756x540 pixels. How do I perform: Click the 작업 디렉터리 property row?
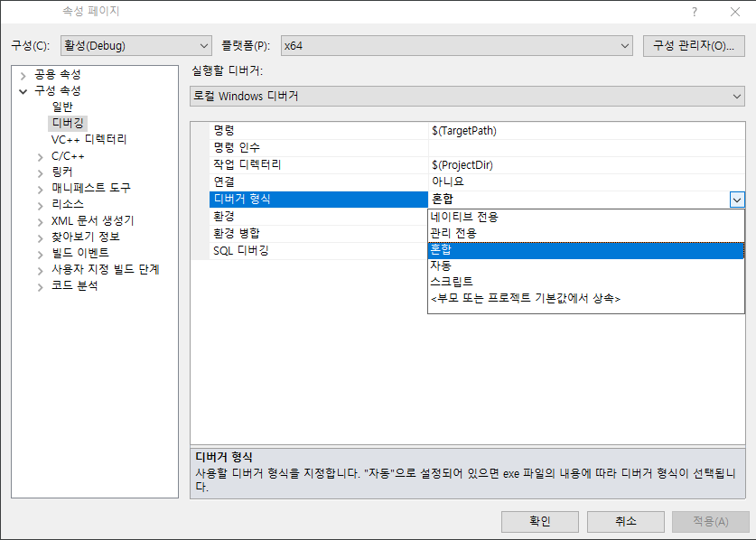(319, 165)
